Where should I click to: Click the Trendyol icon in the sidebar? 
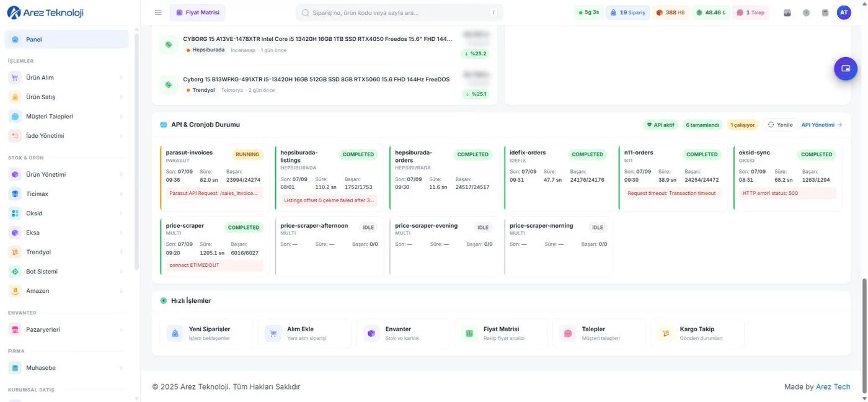tap(15, 252)
